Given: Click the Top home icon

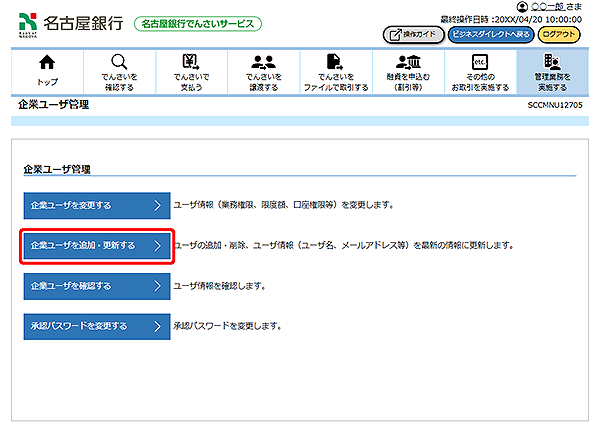Looking at the screenshot, I should pos(47,62).
